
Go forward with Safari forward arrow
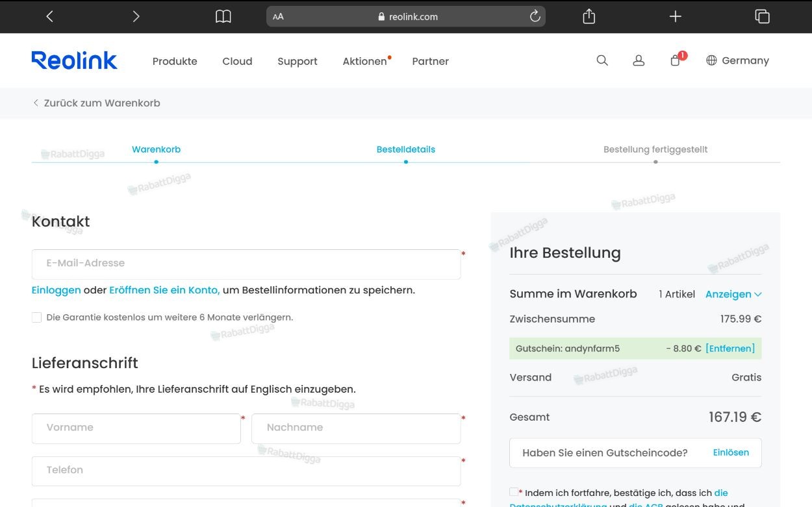coord(136,17)
